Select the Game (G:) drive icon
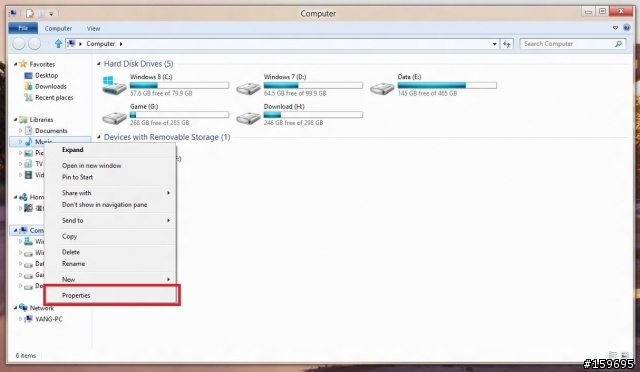The width and height of the screenshot is (640, 372). [x=114, y=118]
